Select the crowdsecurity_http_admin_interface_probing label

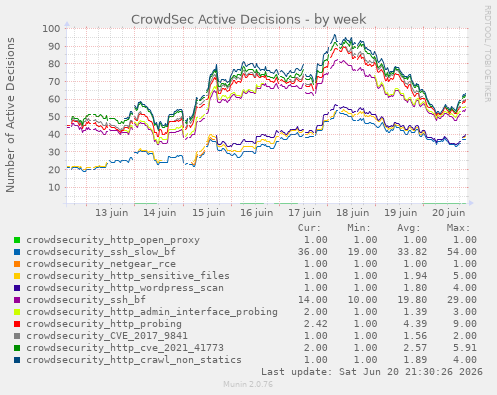tap(152, 312)
